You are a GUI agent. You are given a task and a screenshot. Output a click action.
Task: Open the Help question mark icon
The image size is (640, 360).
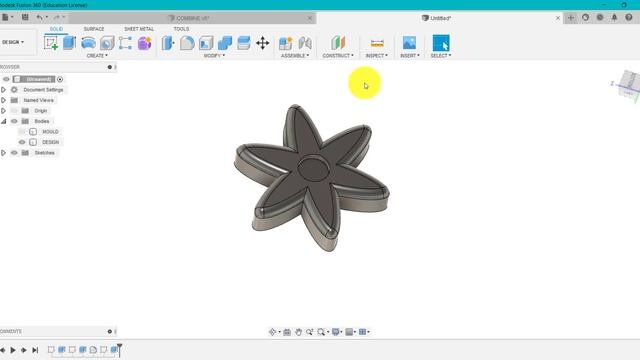pyautogui.click(x=629, y=18)
